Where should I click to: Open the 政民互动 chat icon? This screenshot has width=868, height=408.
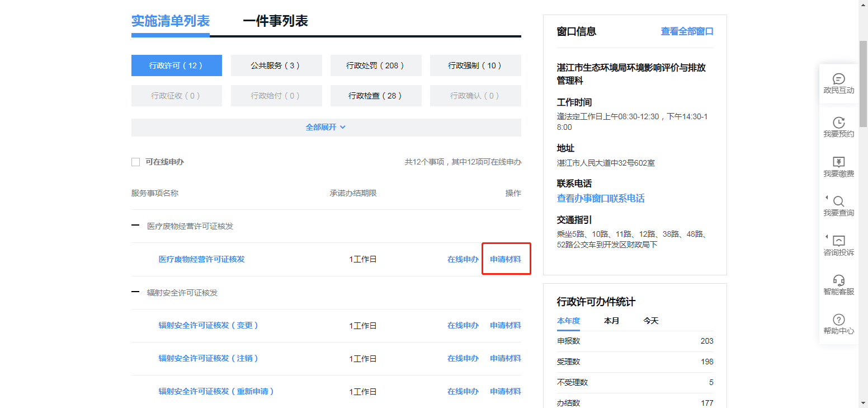(x=838, y=79)
